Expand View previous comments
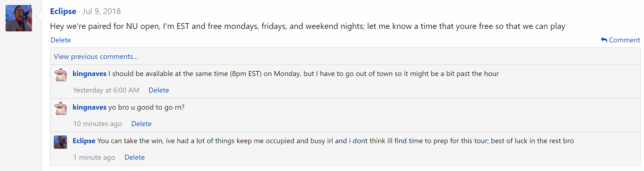 pos(96,56)
